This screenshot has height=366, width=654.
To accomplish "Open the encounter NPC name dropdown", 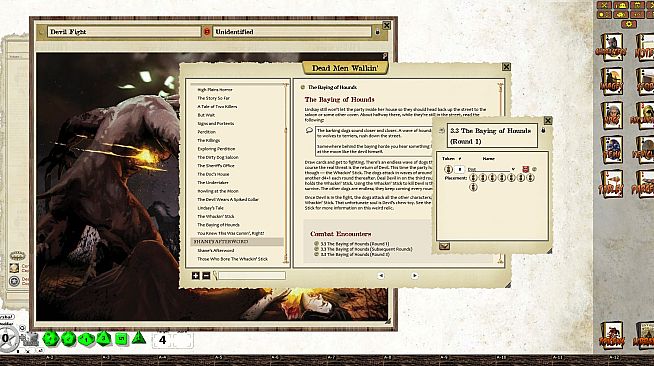I will pos(513,169).
